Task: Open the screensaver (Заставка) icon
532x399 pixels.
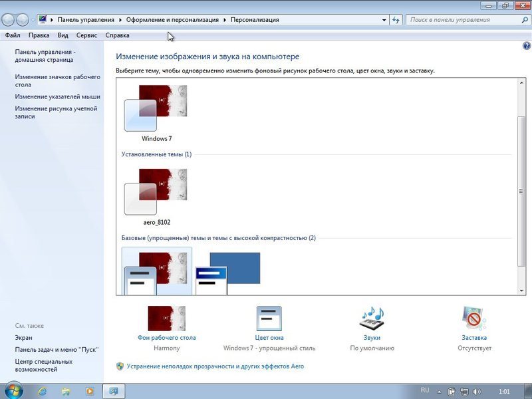Action: pyautogui.click(x=475, y=319)
